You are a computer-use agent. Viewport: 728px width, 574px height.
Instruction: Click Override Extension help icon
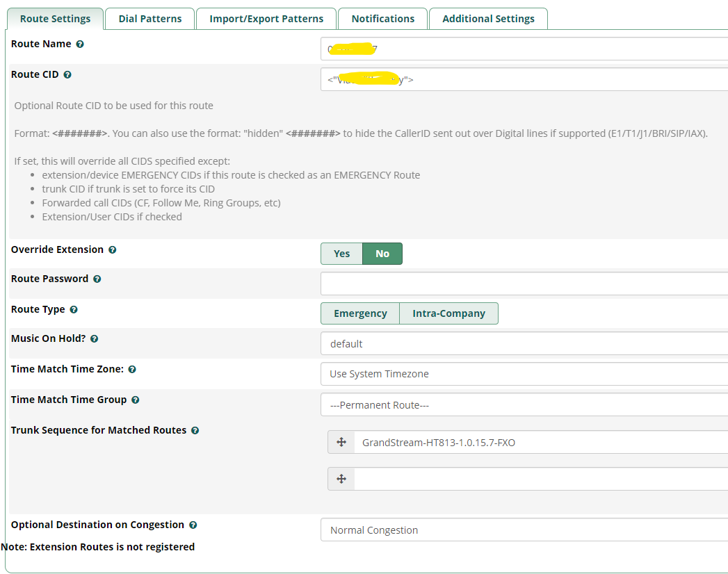pyautogui.click(x=112, y=249)
